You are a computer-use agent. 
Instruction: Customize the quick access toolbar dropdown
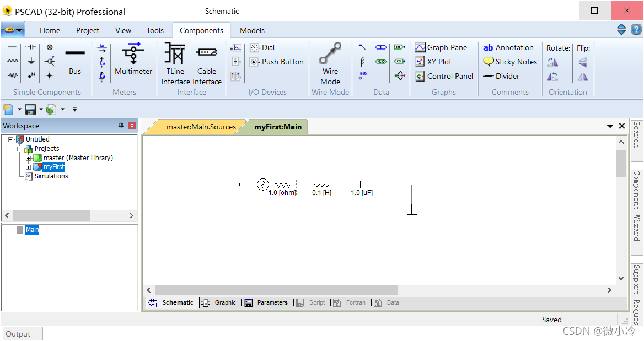pos(75,110)
